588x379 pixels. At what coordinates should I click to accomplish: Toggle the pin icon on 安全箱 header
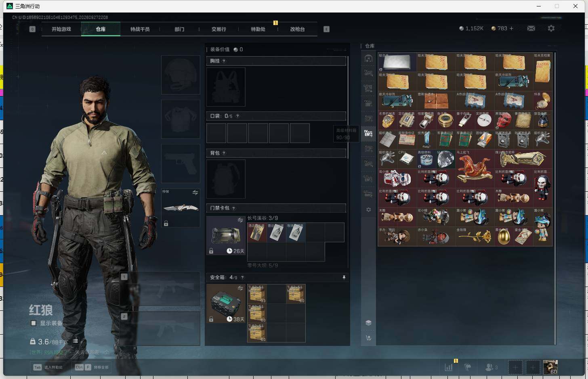(344, 277)
